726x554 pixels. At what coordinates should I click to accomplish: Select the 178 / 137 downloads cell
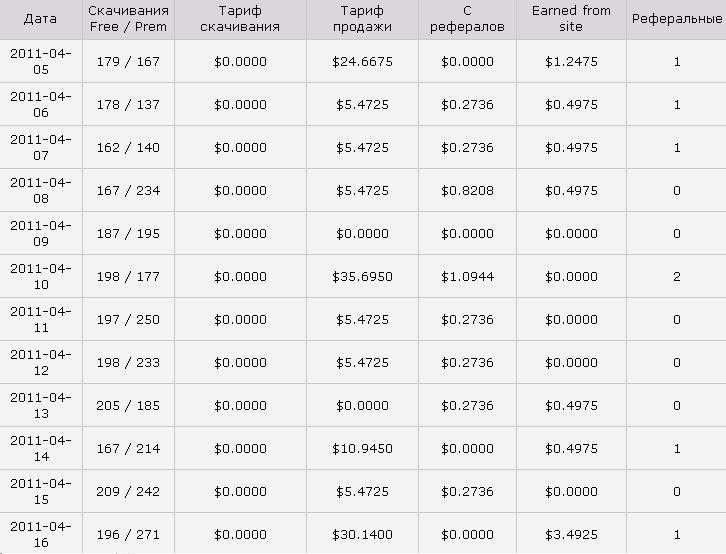128,105
